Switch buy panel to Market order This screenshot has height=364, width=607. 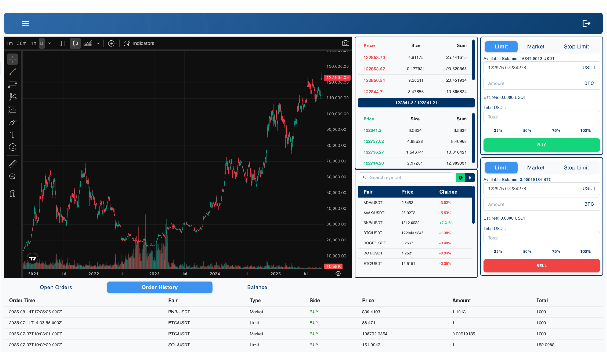pyautogui.click(x=535, y=46)
